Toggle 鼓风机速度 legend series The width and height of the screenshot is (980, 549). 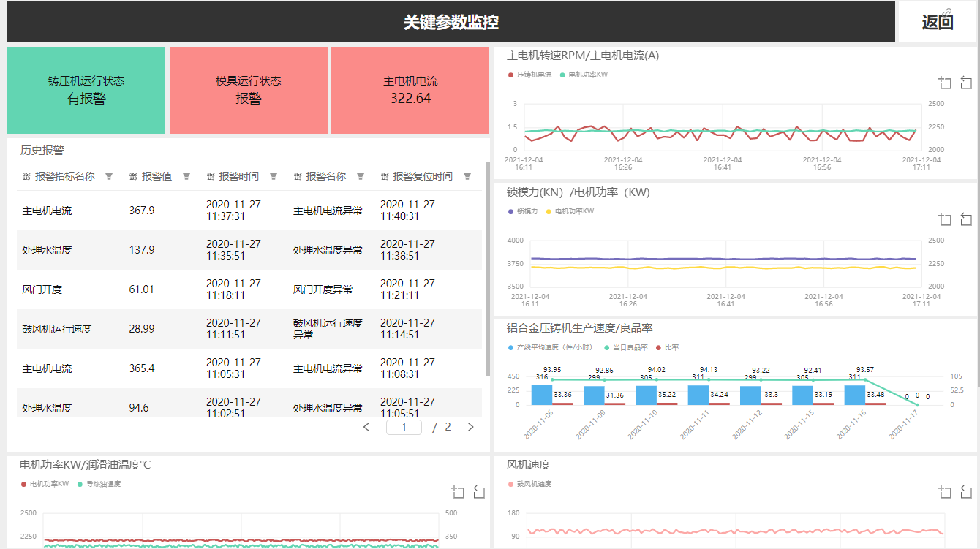pos(529,484)
